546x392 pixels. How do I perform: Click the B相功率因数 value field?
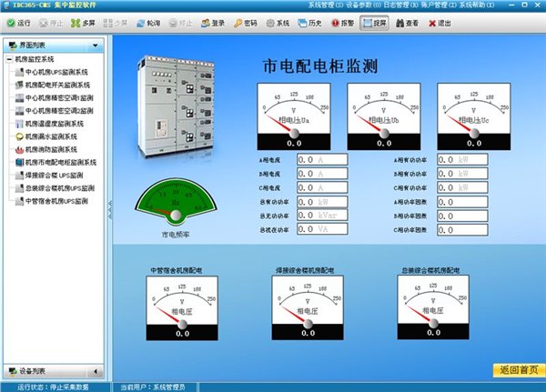coord(462,216)
